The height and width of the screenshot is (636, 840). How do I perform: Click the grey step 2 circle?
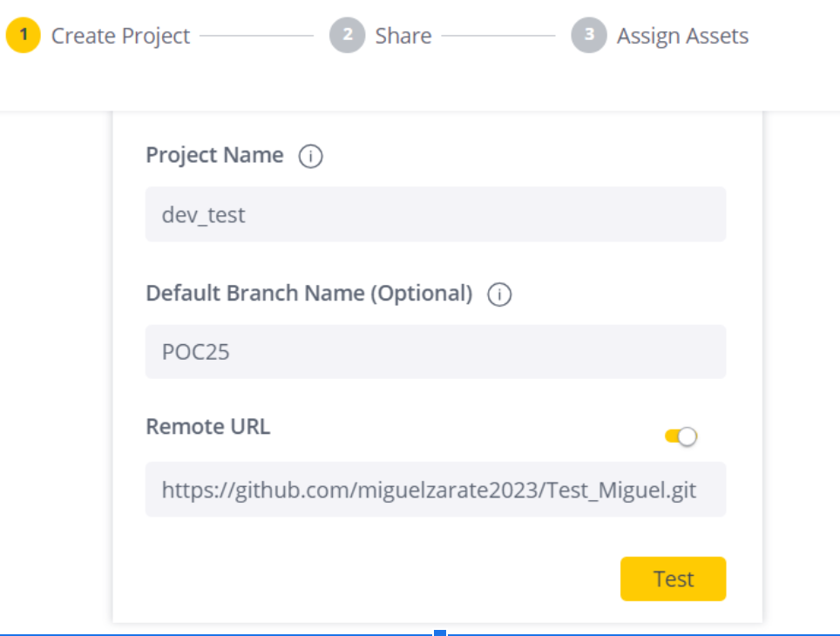click(347, 36)
